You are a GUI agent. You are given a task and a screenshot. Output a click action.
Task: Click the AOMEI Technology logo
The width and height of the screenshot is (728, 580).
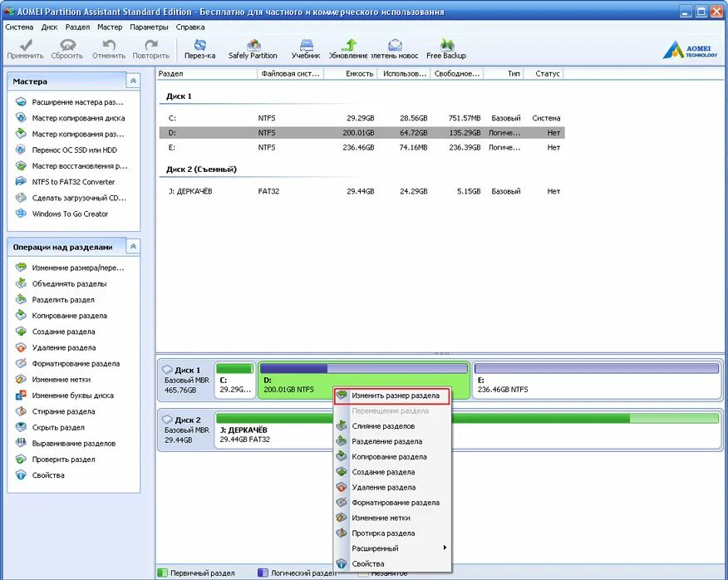691,50
